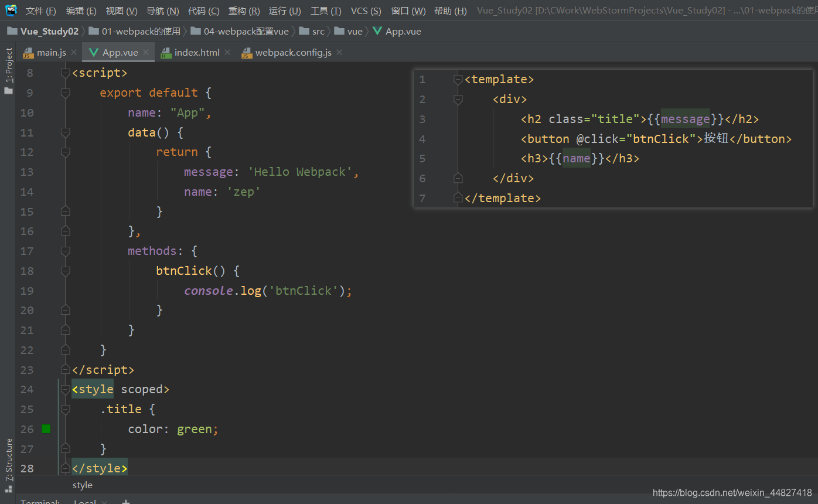Switch to the webpack.config.js tab
The image size is (818, 504).
tap(293, 53)
